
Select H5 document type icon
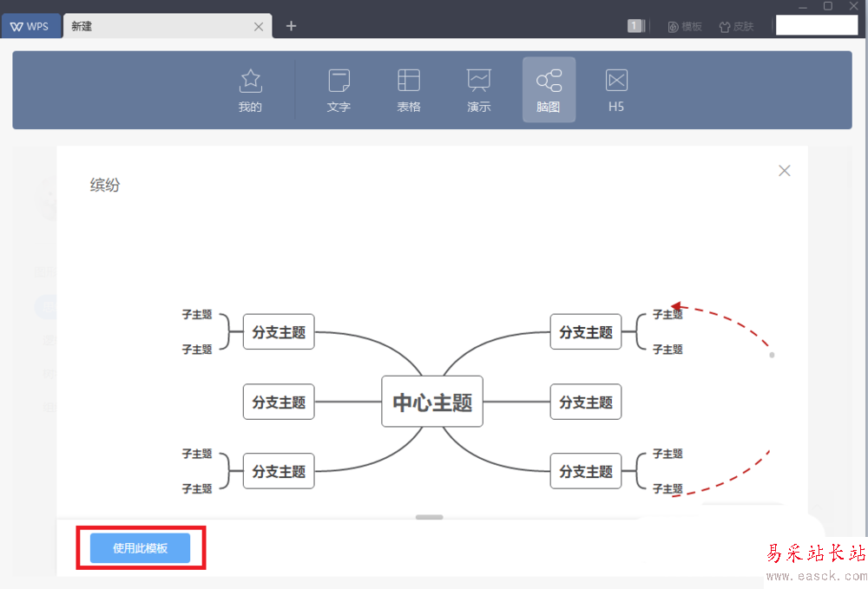(616, 91)
